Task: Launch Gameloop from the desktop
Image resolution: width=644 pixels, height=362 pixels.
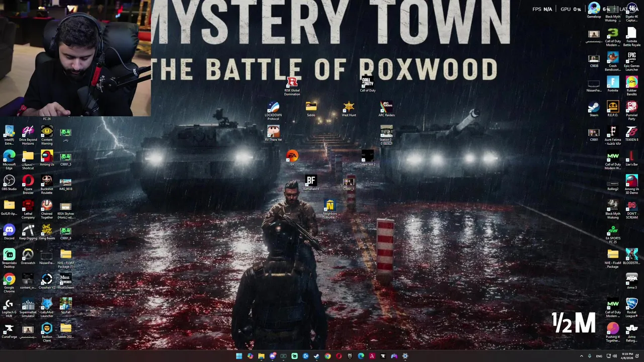Action: coord(594,11)
